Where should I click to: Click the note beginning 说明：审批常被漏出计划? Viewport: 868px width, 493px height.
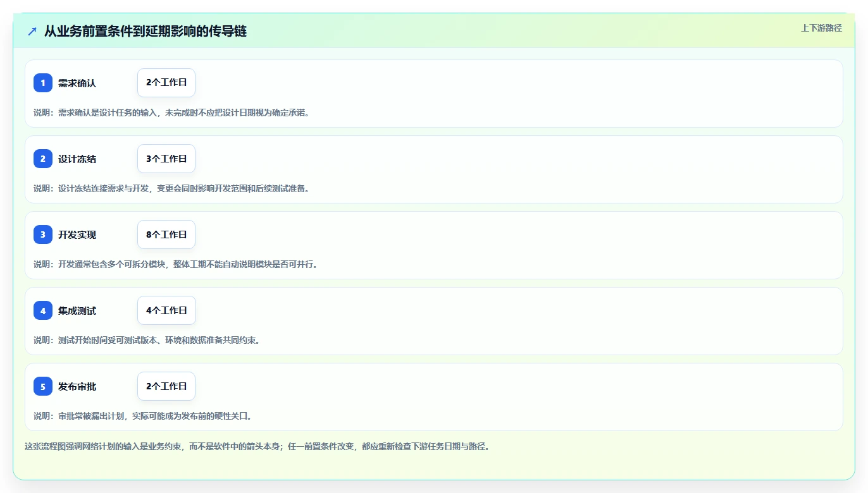144,416
